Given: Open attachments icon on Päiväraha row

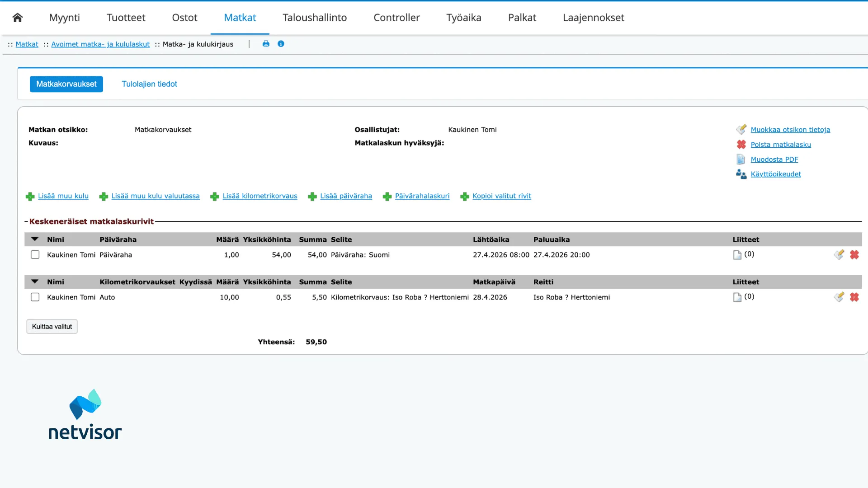Looking at the screenshot, I should click(x=737, y=255).
